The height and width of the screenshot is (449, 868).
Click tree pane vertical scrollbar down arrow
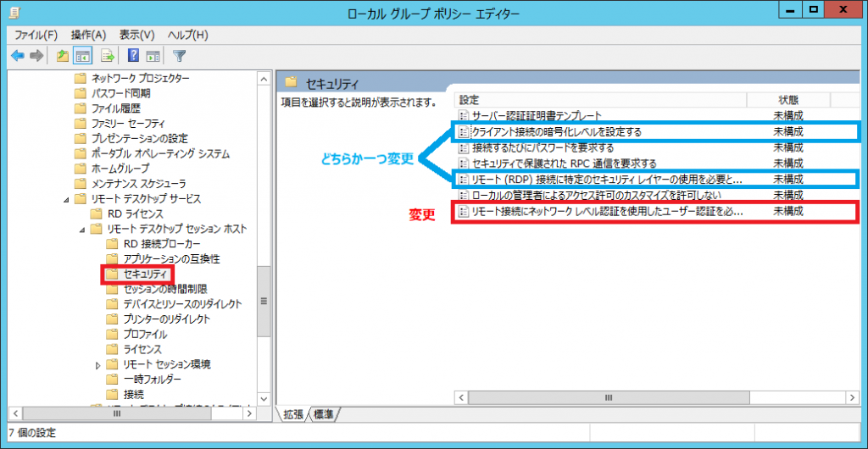coord(264,399)
